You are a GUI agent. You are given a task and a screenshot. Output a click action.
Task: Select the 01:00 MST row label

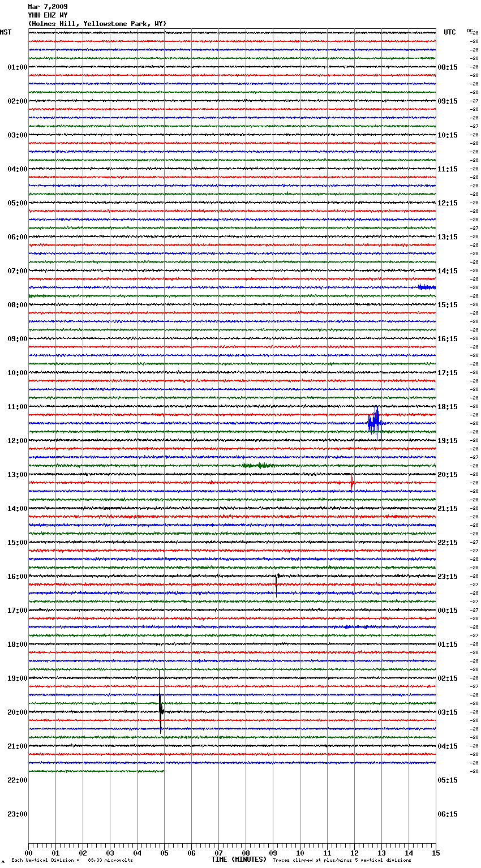[18, 67]
